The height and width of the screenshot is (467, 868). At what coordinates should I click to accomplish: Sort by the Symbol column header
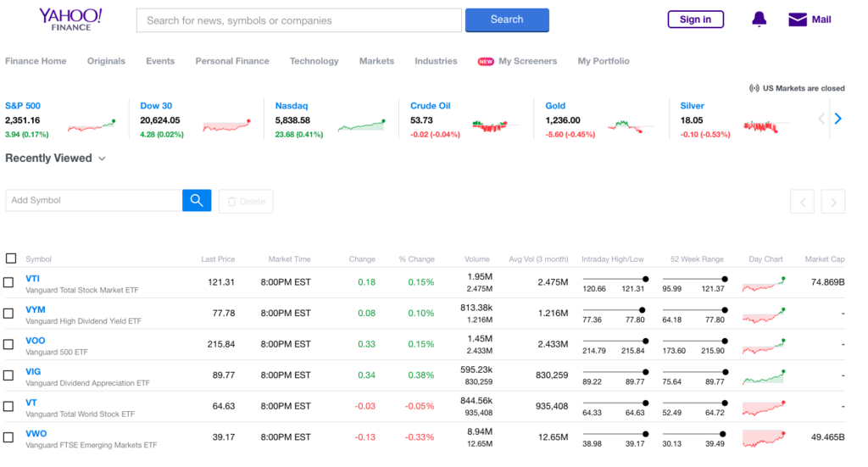pyautogui.click(x=38, y=259)
